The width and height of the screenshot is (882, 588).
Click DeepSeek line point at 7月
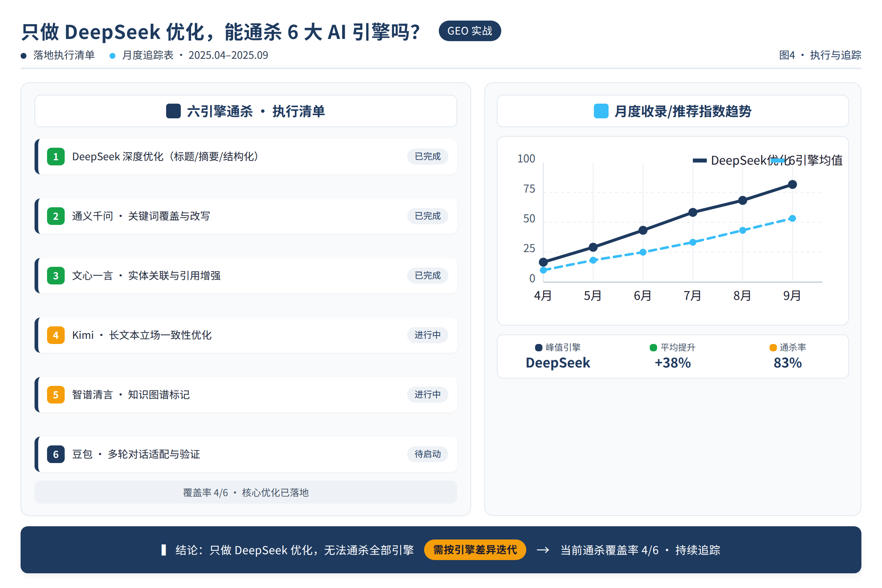[x=693, y=212]
